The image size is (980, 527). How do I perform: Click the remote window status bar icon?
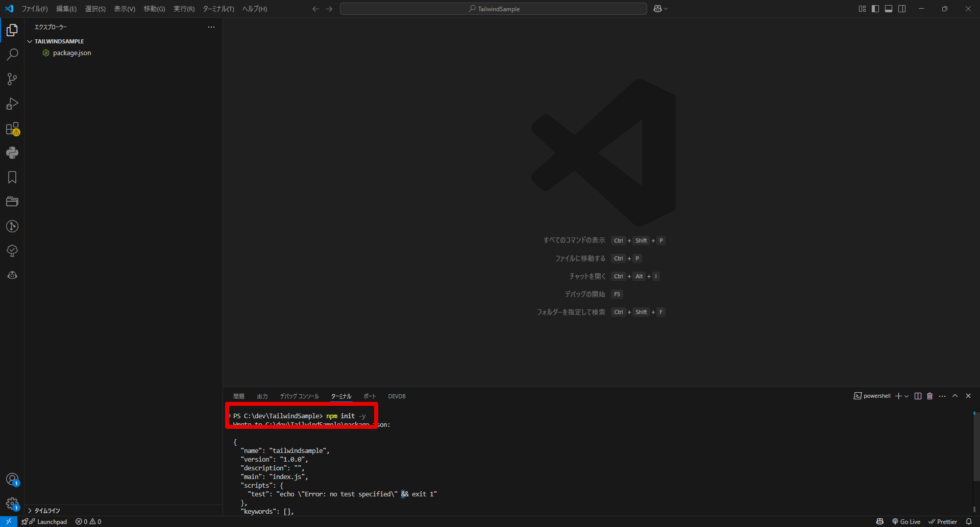click(9, 521)
